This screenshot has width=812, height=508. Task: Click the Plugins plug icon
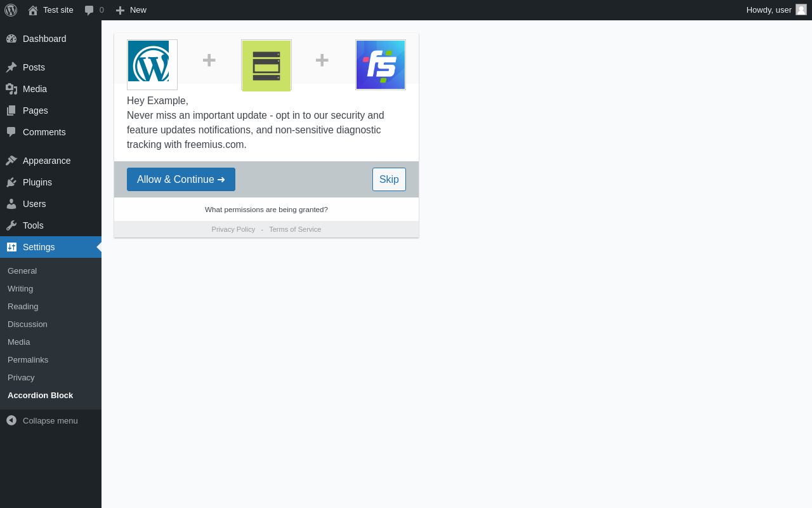tap(11, 182)
